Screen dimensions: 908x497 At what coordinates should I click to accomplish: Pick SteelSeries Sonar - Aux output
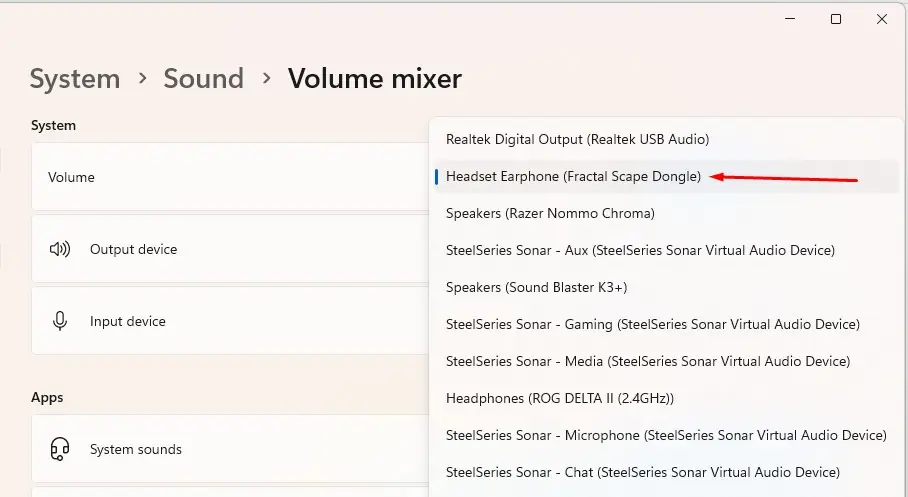[666, 251]
